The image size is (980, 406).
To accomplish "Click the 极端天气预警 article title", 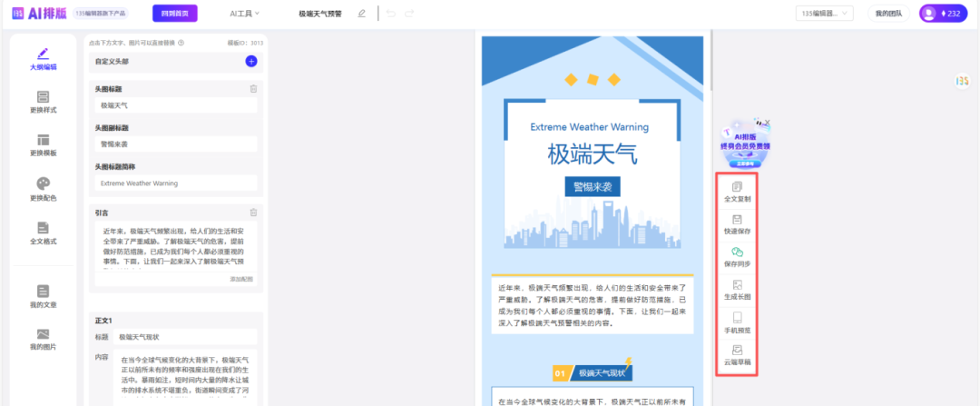I will (x=320, y=13).
